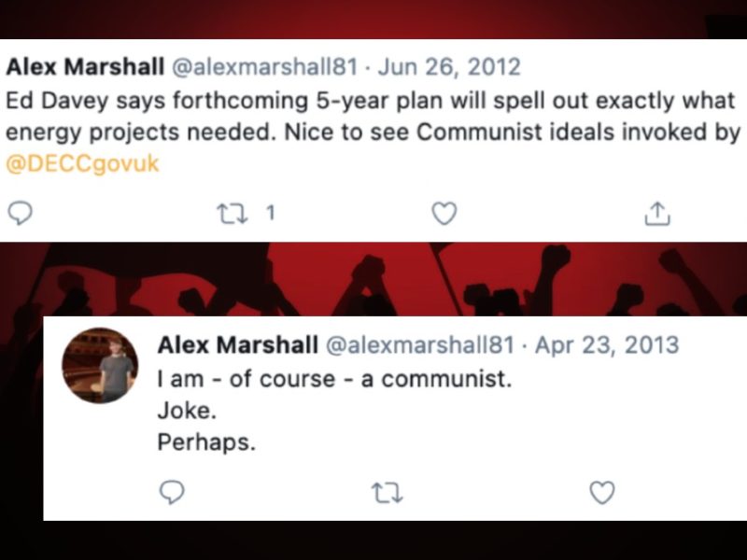Screen dimensions: 747x560
Task: Click the word 'Perhaps.' in the second tweet
Action: pyautogui.click(x=205, y=442)
